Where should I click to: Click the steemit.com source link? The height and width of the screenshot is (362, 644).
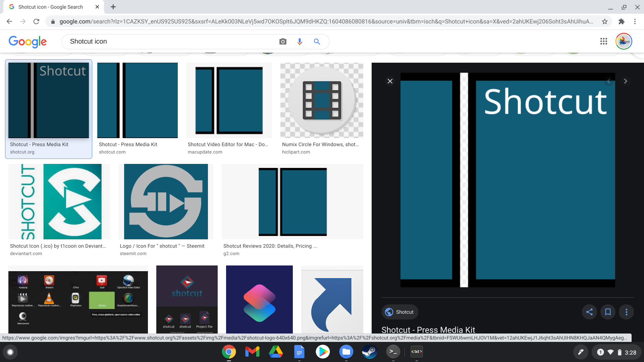(133, 253)
